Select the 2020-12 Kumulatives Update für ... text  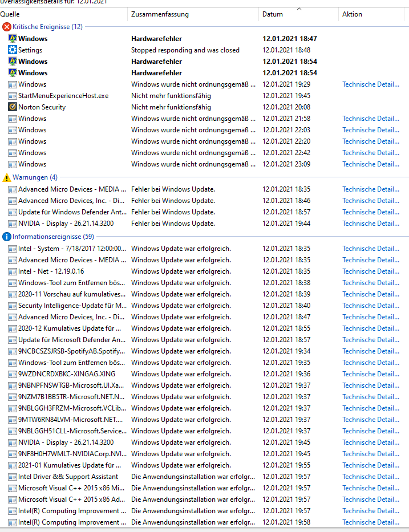pos(70,329)
